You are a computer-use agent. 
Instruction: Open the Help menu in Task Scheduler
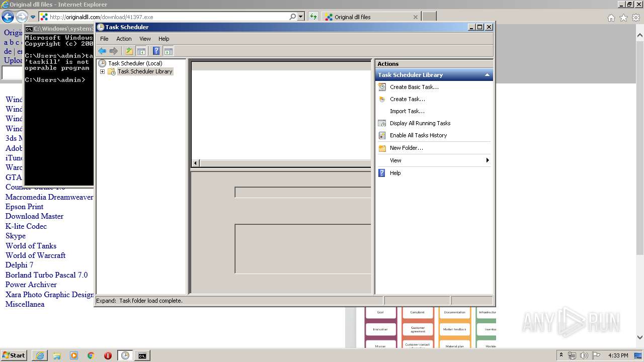pyautogui.click(x=164, y=39)
